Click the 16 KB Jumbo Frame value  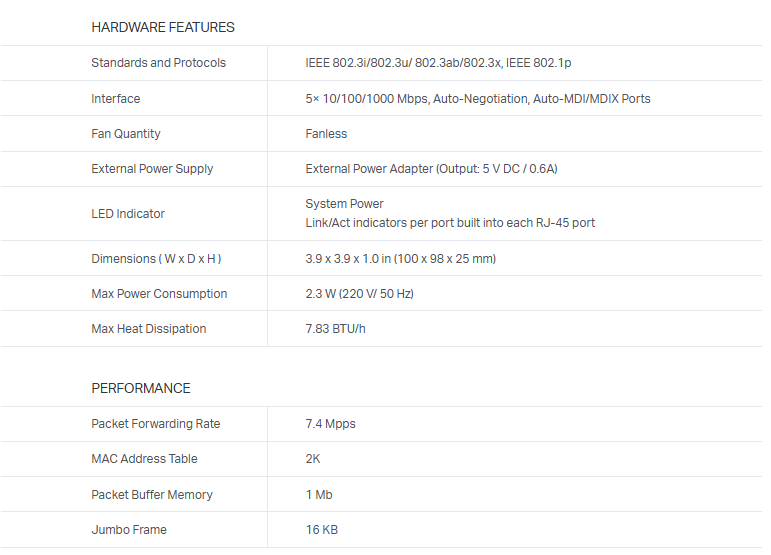(321, 530)
